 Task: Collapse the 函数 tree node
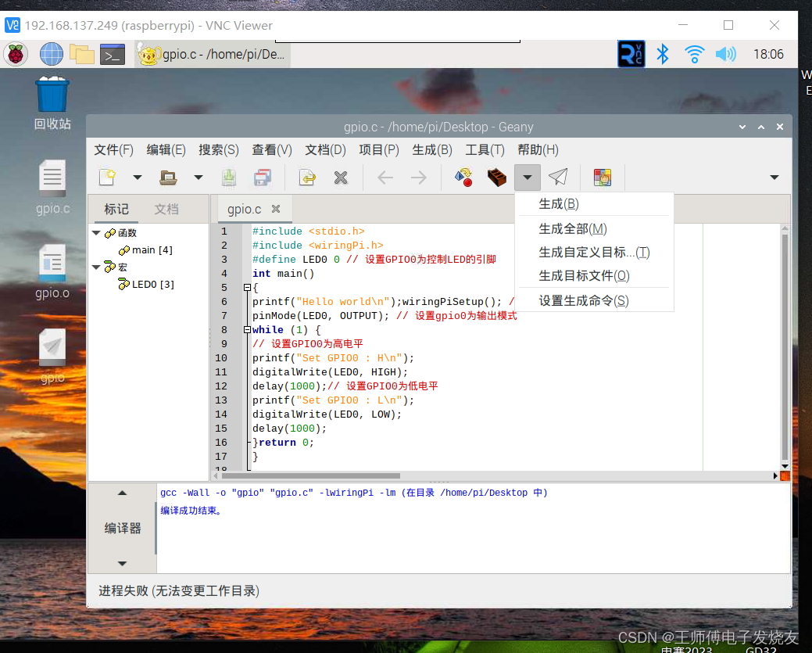(96, 232)
